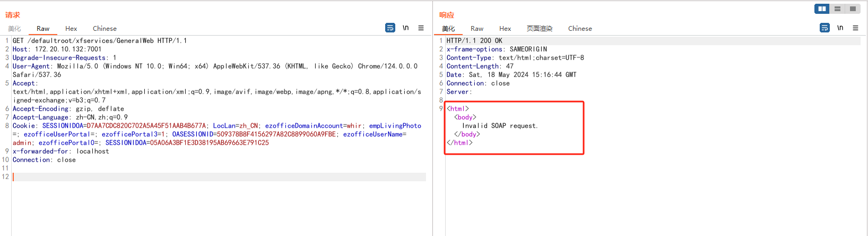
Task: Show \n non-printable characters in request
Action: click(x=405, y=28)
